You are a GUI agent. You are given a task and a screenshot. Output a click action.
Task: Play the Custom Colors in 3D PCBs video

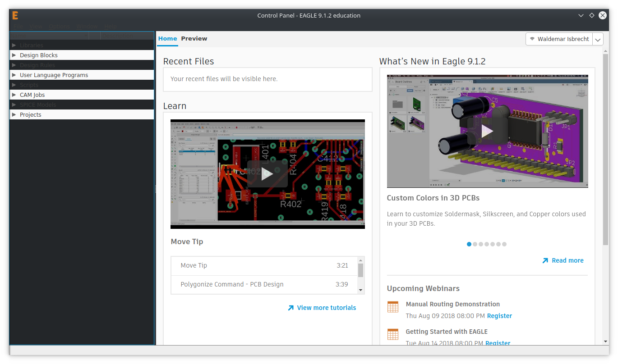point(487,131)
